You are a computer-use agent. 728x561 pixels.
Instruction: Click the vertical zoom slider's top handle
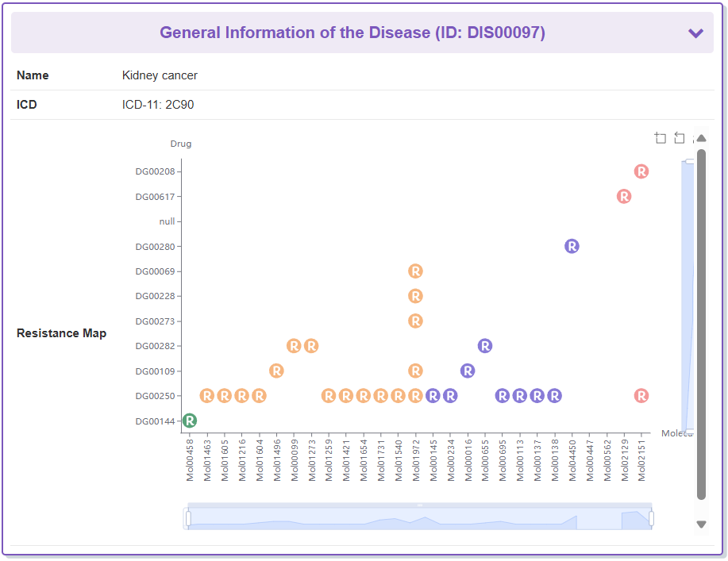688,162
